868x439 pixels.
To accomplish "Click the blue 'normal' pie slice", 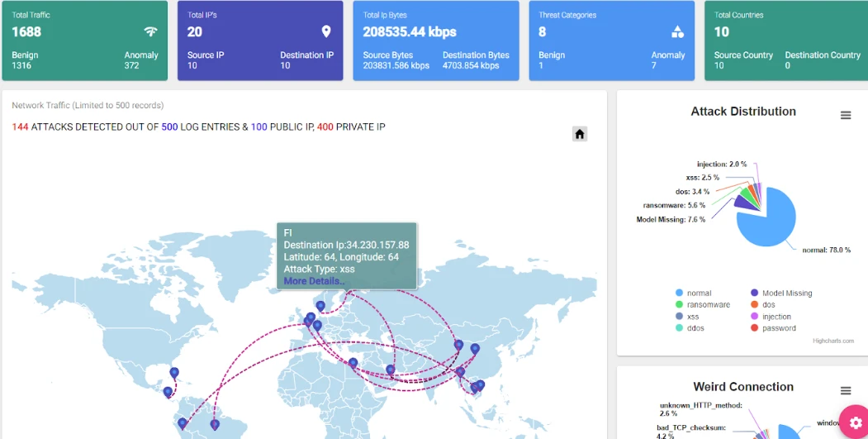I will point(768,221).
